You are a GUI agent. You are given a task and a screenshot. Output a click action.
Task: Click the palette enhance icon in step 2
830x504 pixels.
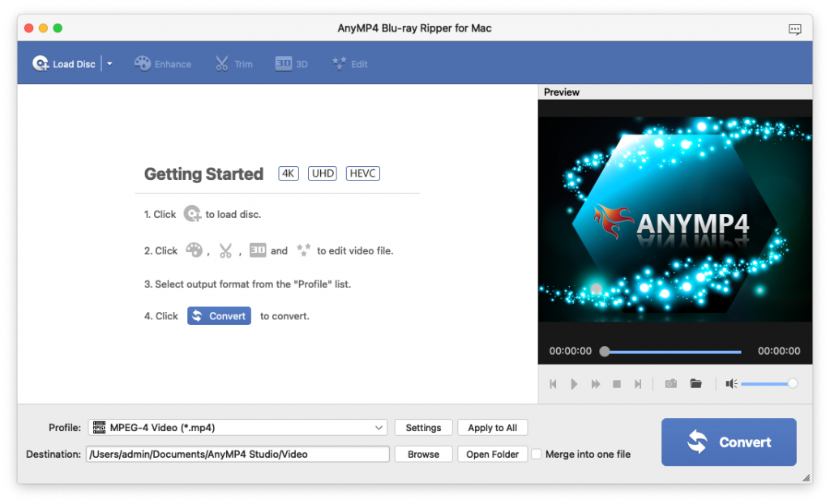[194, 250]
